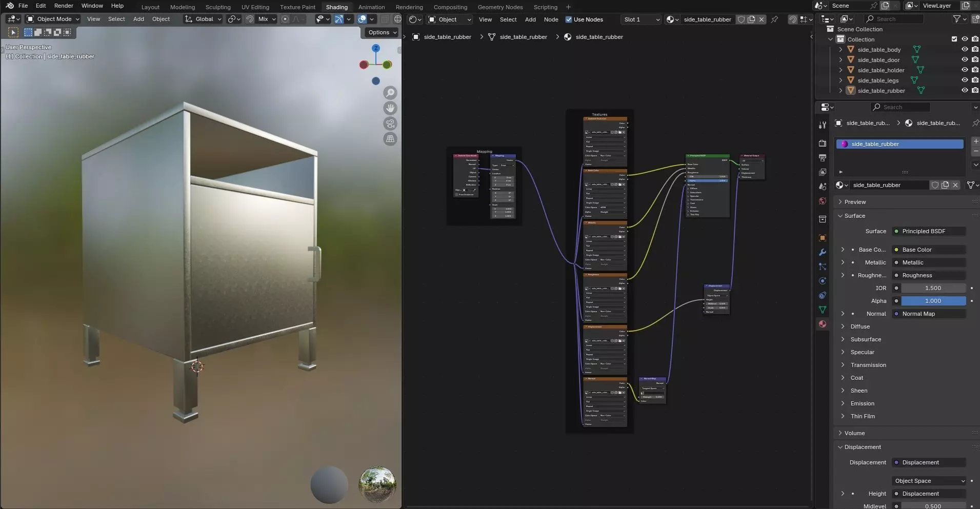Screen dimensions: 980x509
Task: Switch to the Geometry Nodes workspace tab
Action: click(500, 7)
